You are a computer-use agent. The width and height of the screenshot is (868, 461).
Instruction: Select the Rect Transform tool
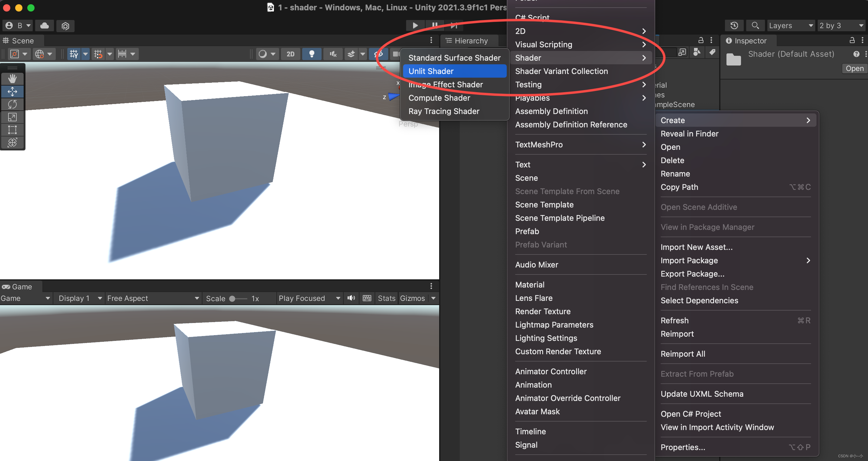point(12,130)
